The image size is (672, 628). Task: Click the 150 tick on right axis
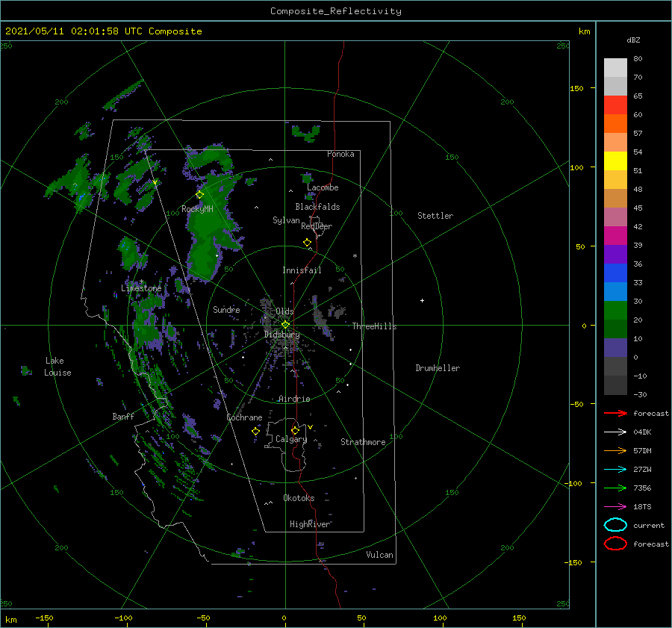(576, 88)
